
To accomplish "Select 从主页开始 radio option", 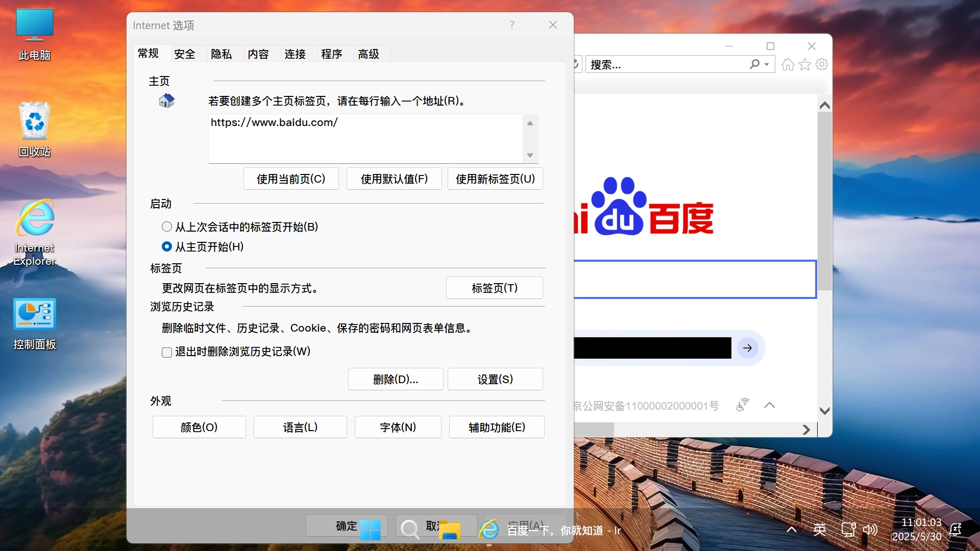I will click(166, 246).
